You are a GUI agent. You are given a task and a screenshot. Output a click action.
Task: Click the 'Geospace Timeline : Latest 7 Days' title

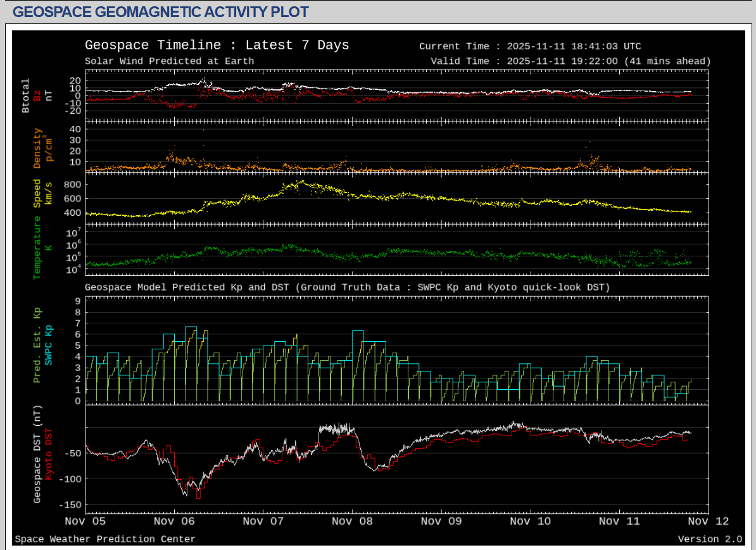(217, 46)
